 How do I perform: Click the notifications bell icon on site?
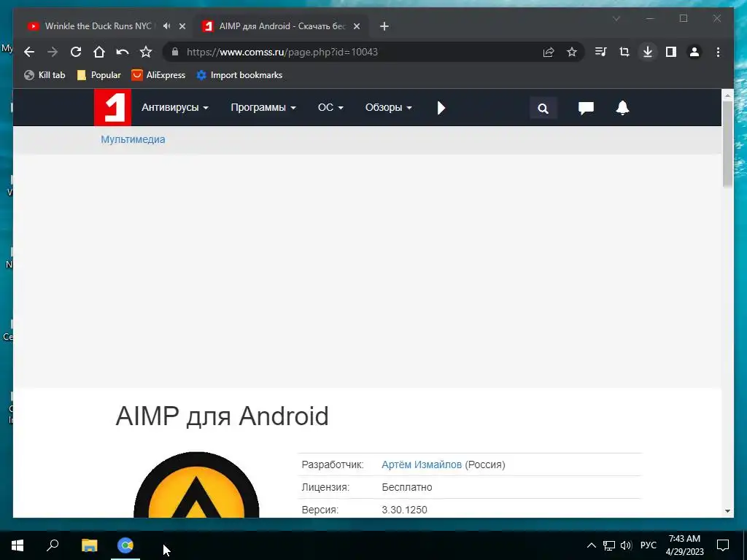tap(623, 108)
